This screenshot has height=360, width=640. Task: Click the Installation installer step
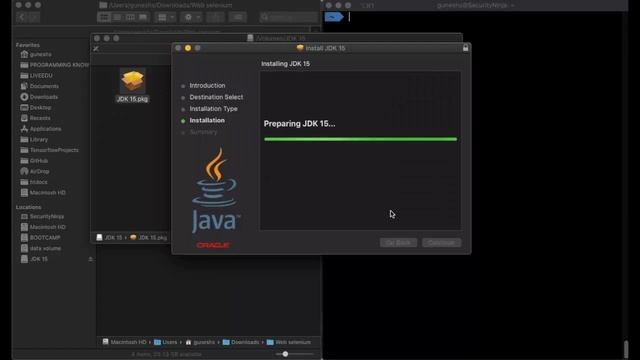click(x=207, y=120)
